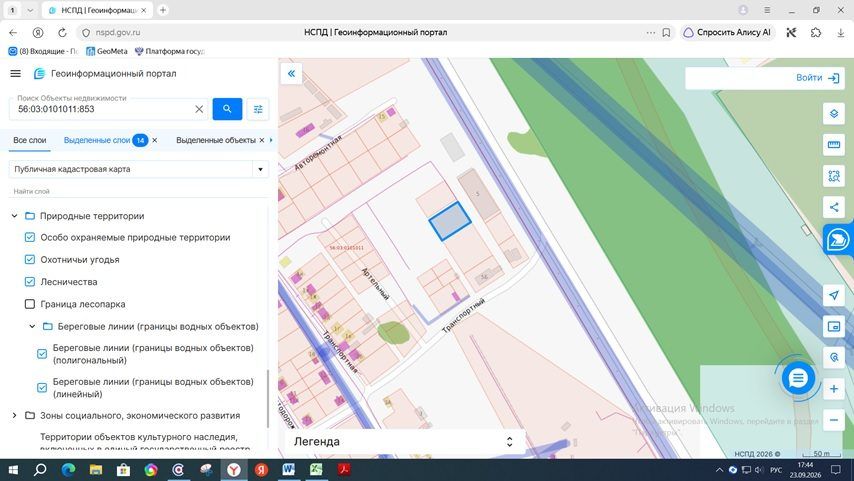Open page options three dots in address bar
Image resolution: width=854 pixels, height=481 pixels.
click(x=651, y=33)
